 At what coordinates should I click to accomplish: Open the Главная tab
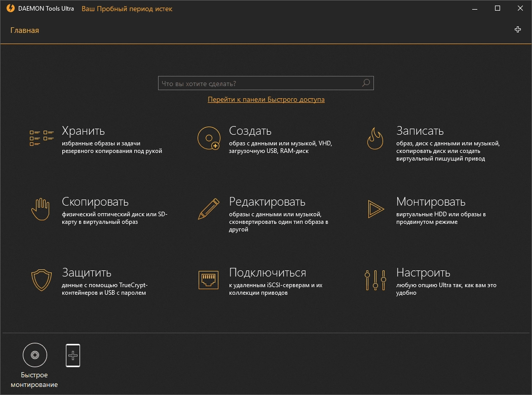(x=25, y=30)
